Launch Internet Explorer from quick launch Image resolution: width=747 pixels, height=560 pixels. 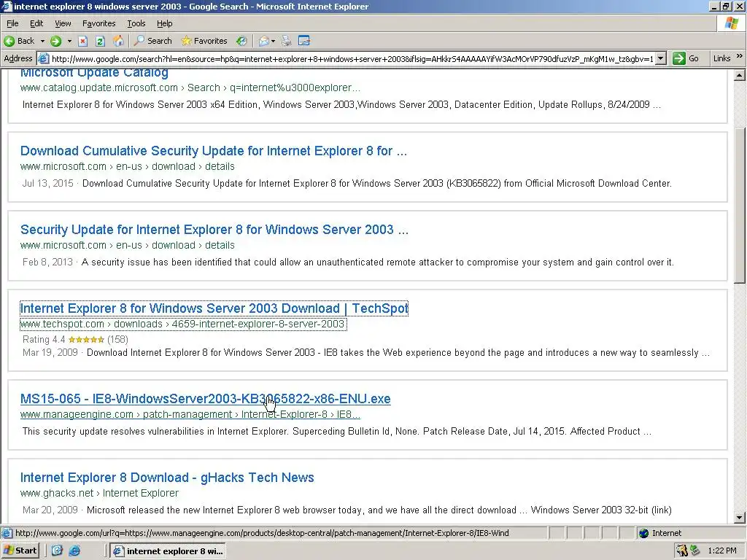75,551
